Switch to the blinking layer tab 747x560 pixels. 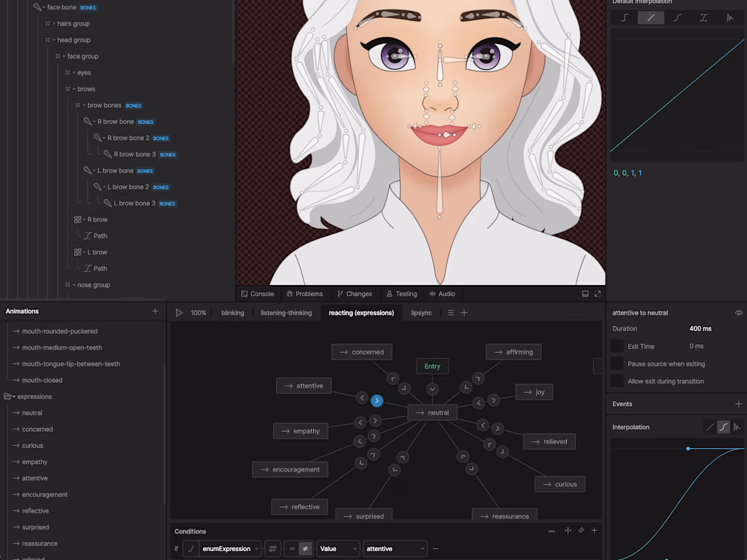(x=232, y=313)
